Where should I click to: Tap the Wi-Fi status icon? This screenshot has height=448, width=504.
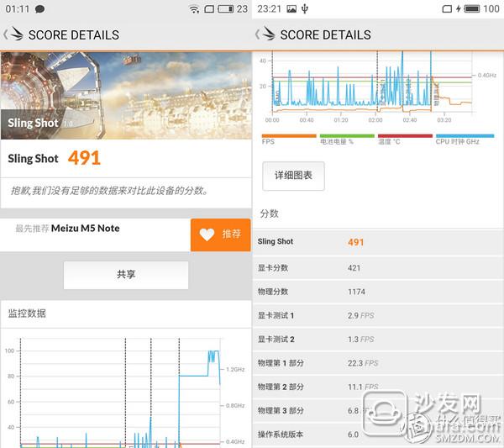click(194, 9)
